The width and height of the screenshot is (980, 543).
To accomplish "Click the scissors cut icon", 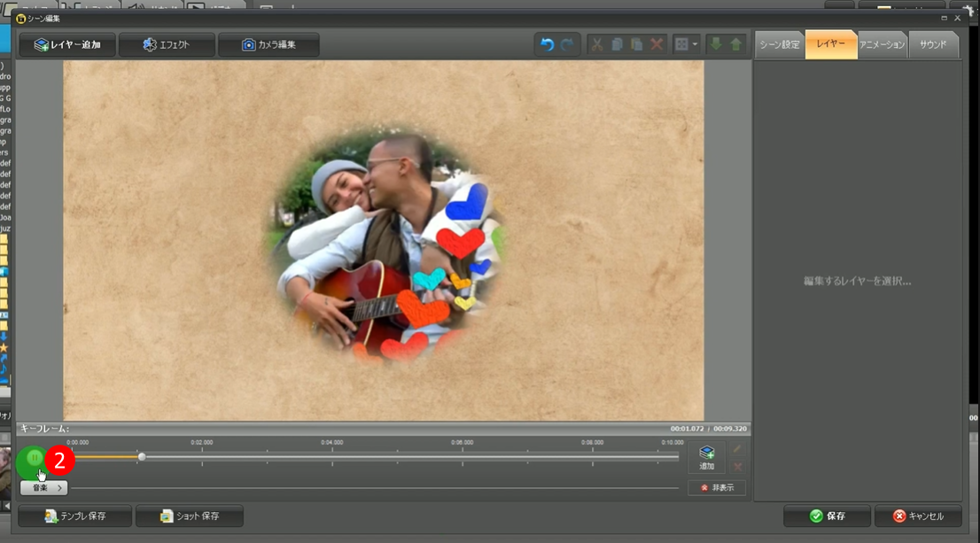I will tap(597, 44).
